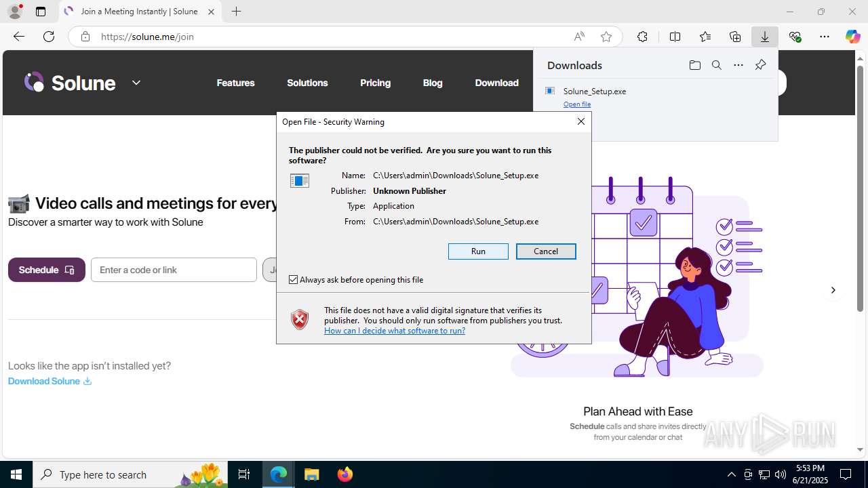Open a new browser tab
Viewport: 868px width, 488px height.
(236, 12)
